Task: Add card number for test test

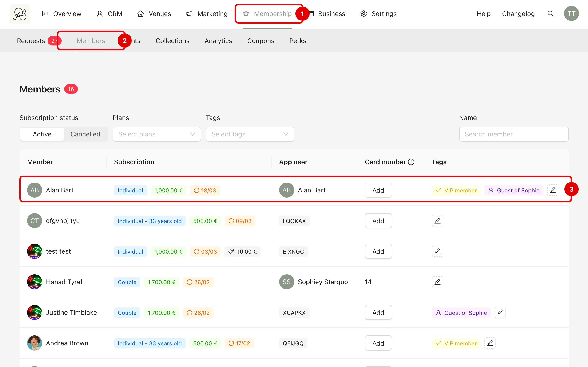Action: (378, 251)
